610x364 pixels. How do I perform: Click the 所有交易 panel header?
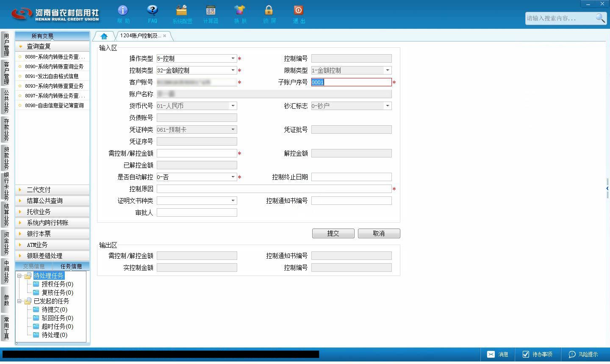(53, 36)
